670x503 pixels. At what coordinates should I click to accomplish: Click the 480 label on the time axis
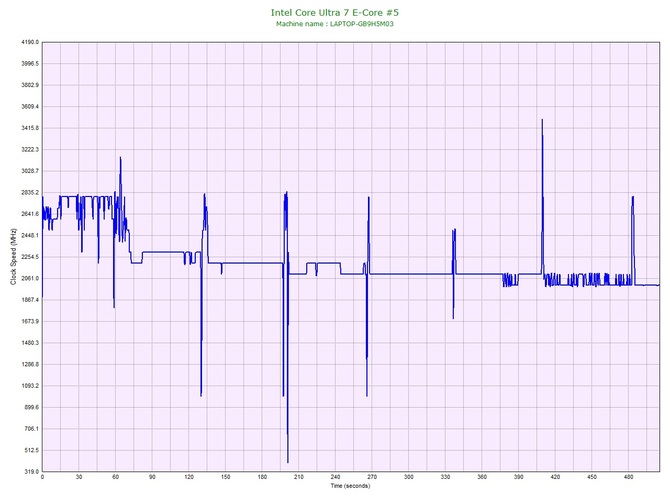tap(629, 477)
